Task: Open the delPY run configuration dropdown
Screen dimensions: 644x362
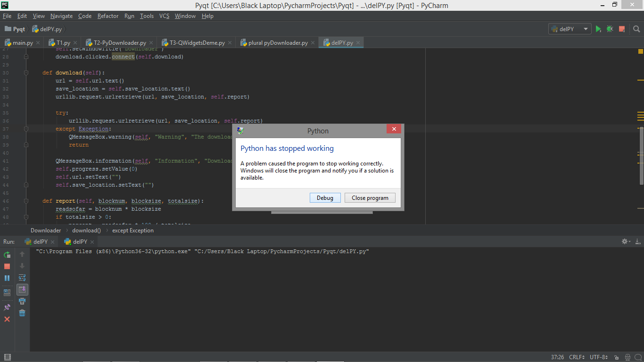Action: pos(570,29)
